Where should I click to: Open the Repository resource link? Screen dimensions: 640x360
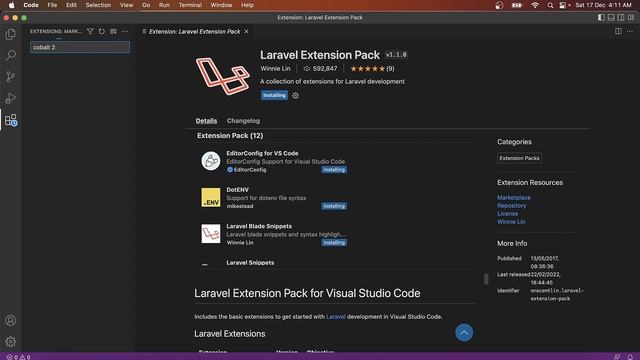[x=511, y=206]
